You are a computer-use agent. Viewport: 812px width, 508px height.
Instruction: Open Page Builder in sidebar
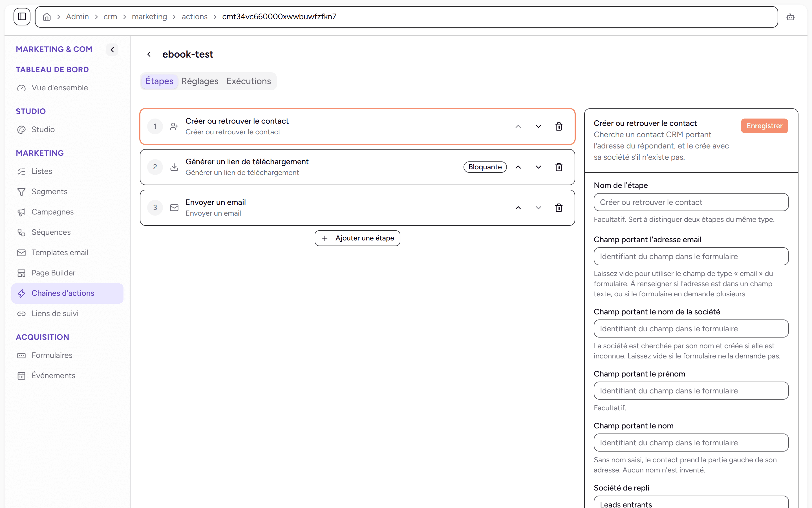tap(67, 273)
